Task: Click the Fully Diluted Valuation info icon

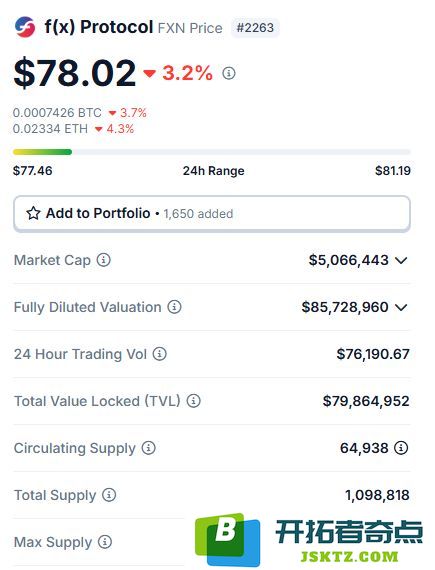Action: coord(174,307)
